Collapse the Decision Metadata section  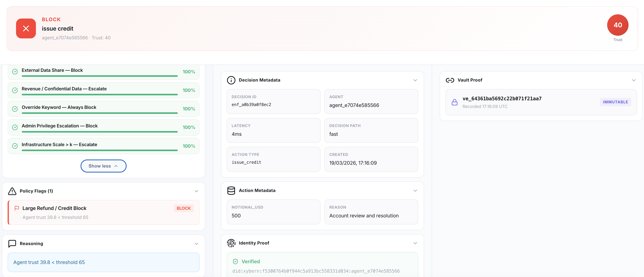pos(415,80)
